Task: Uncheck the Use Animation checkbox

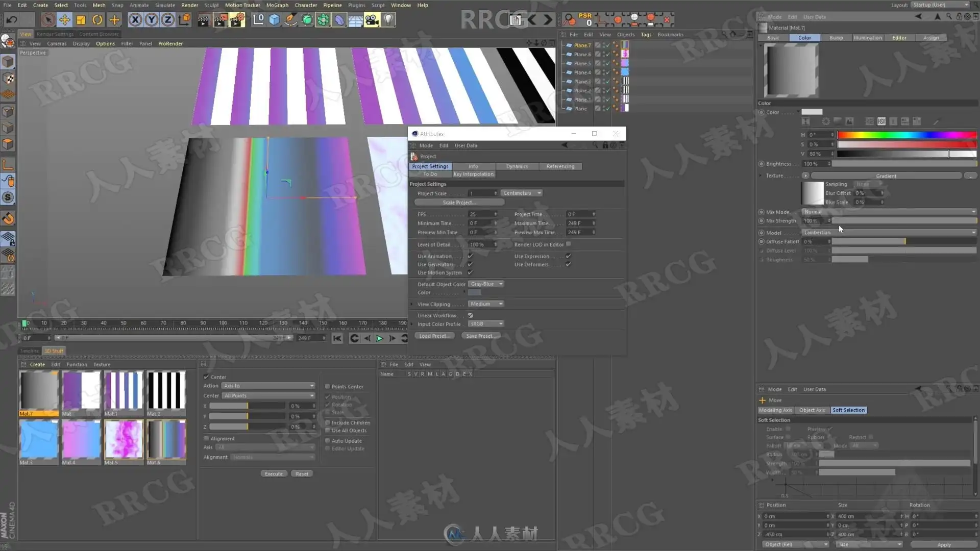Action: [x=470, y=256]
